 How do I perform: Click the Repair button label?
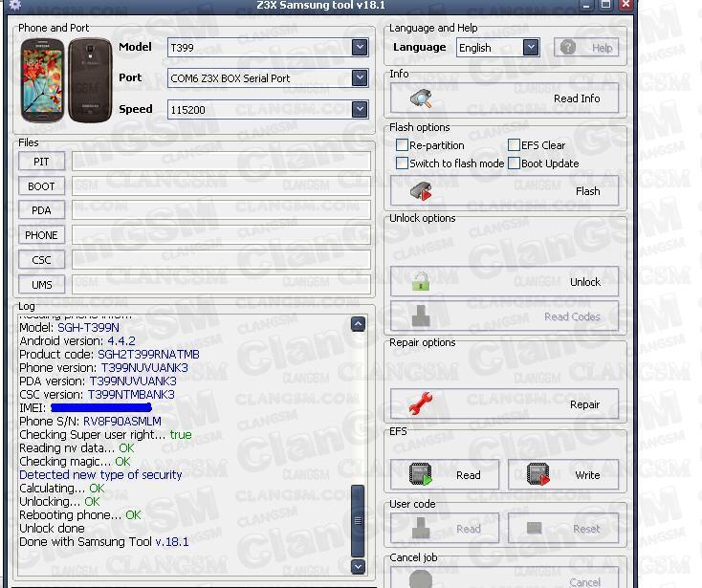584,404
